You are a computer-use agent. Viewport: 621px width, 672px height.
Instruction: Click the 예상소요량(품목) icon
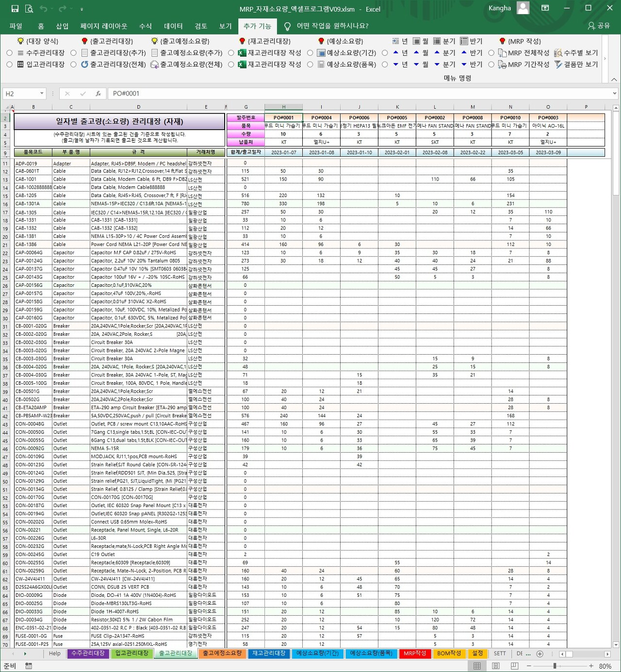point(321,64)
